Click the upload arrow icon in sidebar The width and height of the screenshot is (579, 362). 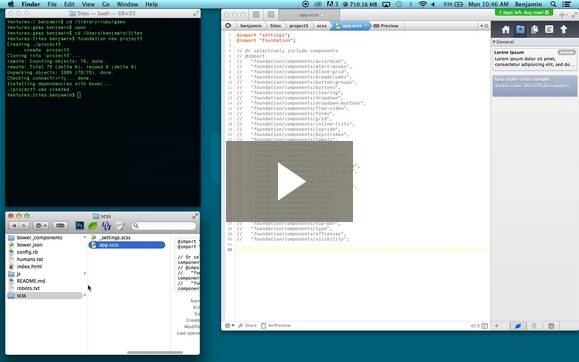click(563, 30)
